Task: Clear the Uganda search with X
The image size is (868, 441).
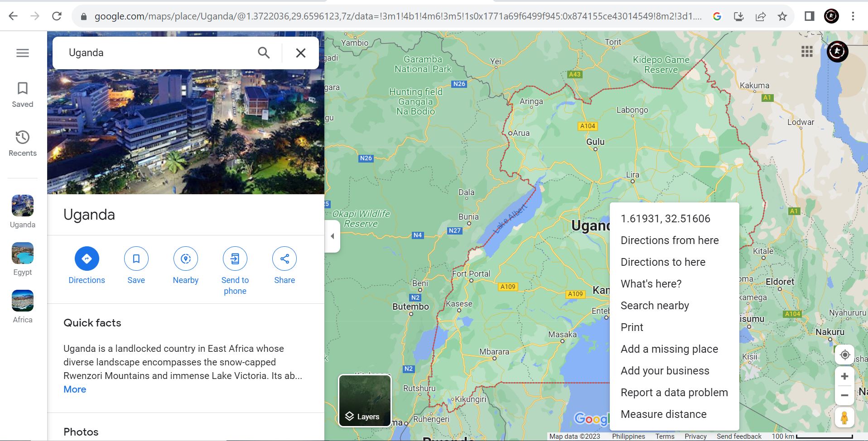Action: coord(301,53)
